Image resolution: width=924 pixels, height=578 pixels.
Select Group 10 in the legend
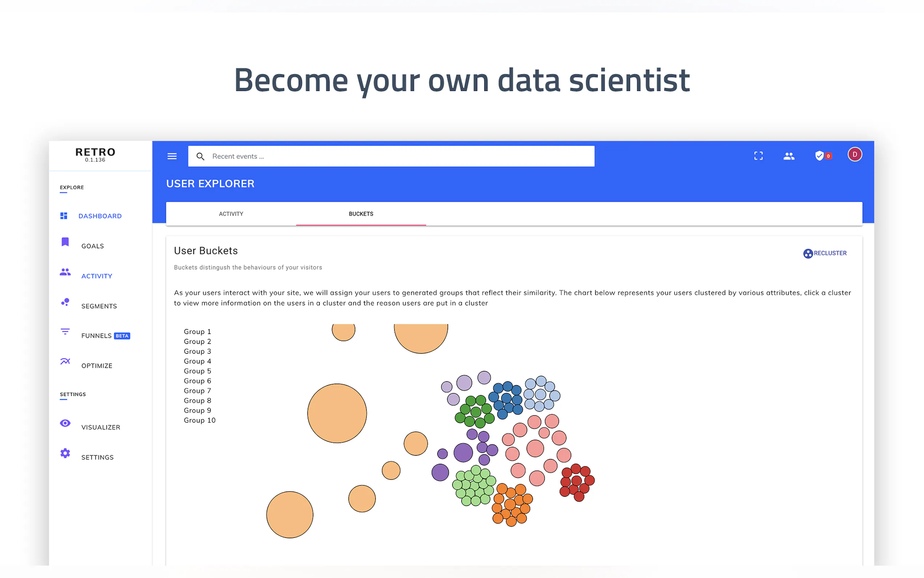coord(199,420)
